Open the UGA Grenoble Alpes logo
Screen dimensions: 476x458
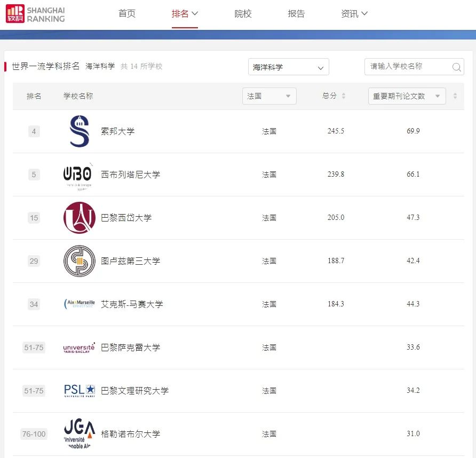(x=79, y=433)
